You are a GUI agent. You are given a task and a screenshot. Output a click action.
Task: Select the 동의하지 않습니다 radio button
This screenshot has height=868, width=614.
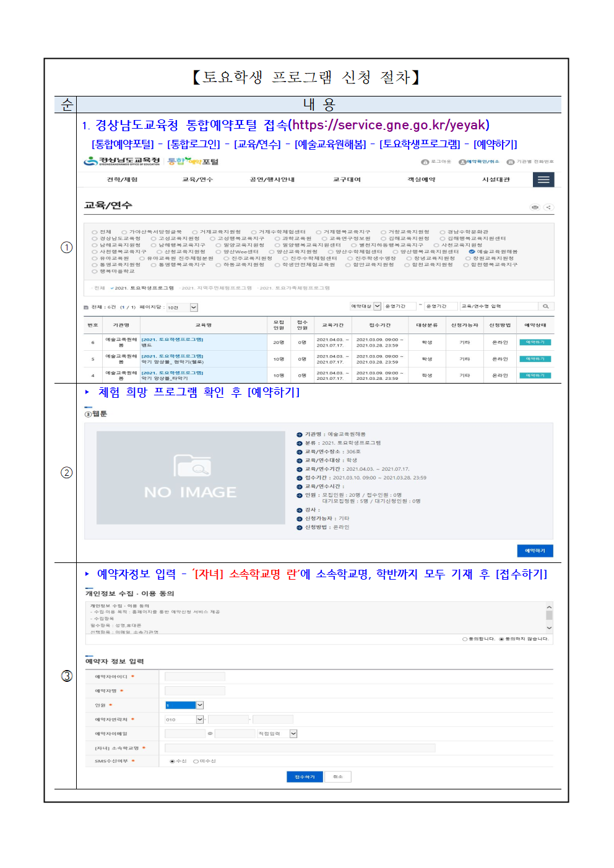click(x=501, y=639)
